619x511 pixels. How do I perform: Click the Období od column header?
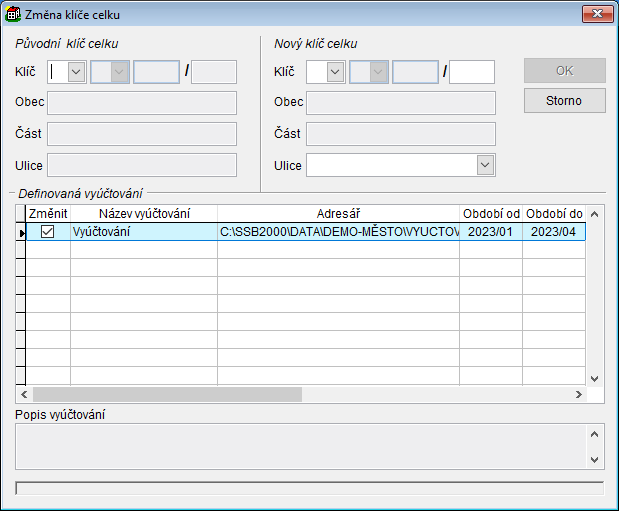490,213
